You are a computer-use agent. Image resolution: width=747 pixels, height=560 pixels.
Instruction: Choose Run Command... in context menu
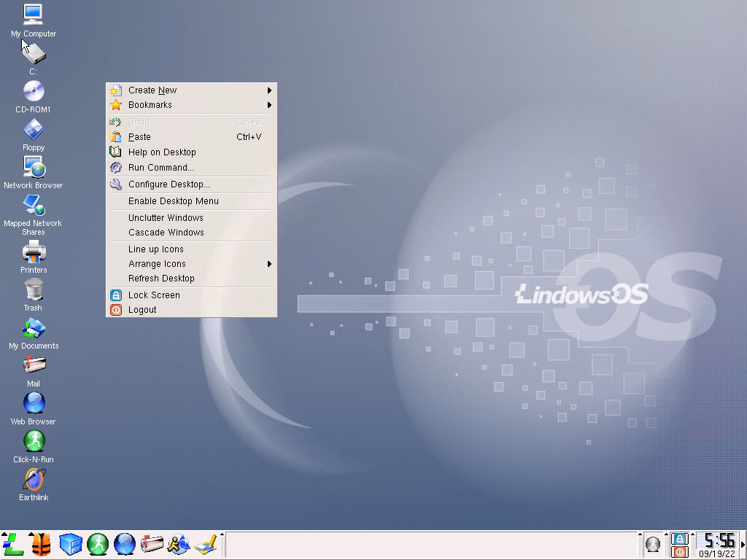pyautogui.click(x=161, y=168)
